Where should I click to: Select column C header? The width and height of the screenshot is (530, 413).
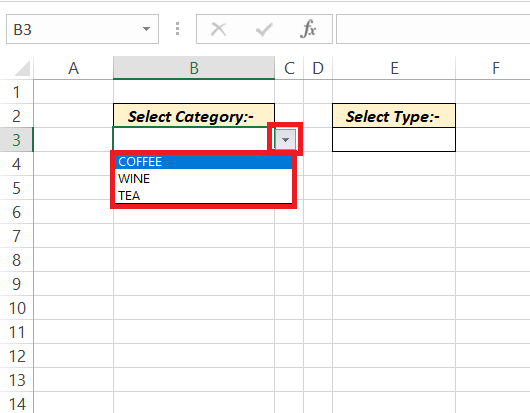coord(289,68)
